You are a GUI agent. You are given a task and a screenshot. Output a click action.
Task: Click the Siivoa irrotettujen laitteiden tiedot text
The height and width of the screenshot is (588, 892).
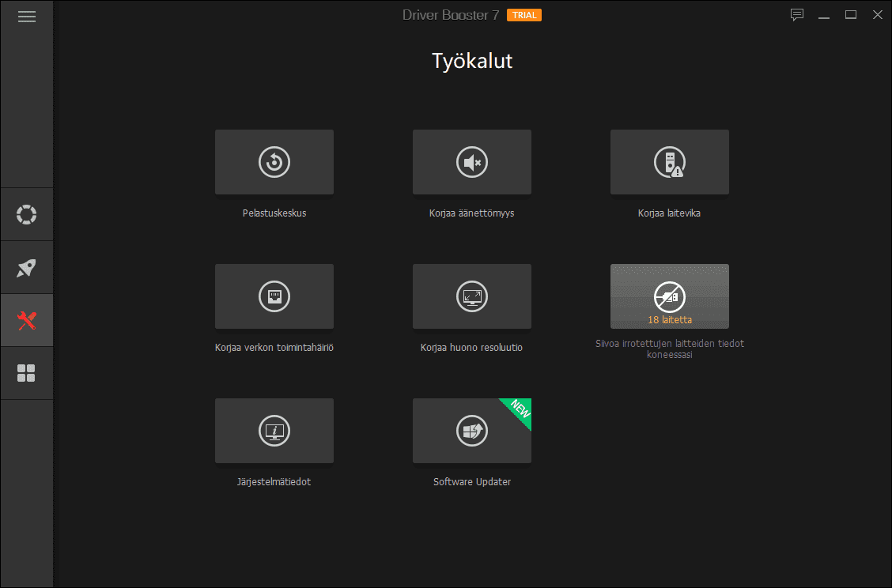(x=670, y=349)
